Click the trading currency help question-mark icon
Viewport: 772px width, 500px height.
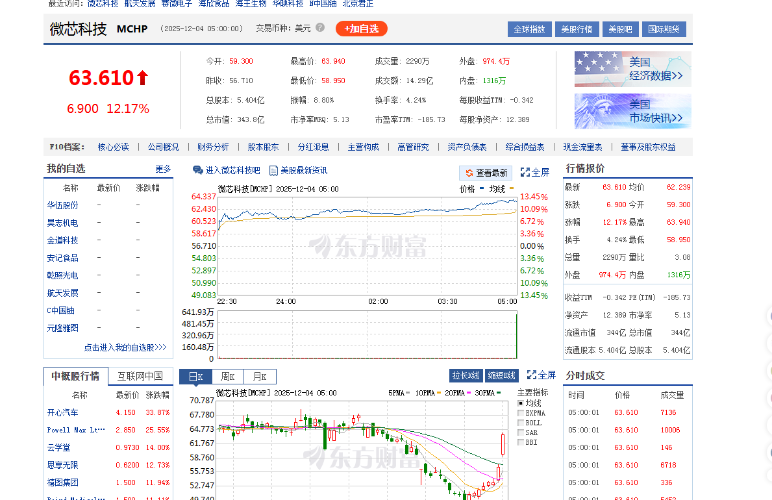coord(320,28)
